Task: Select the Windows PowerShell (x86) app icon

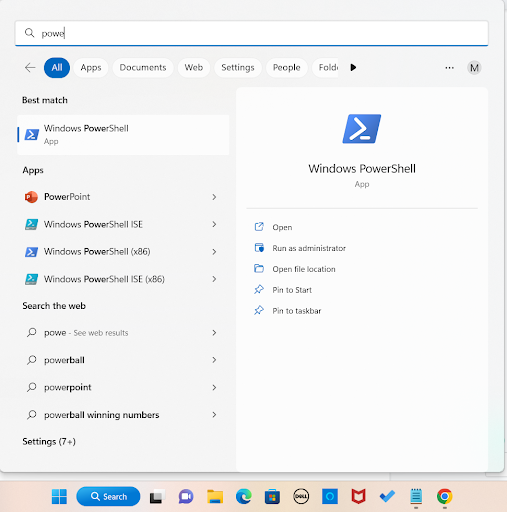Action: click(x=31, y=252)
